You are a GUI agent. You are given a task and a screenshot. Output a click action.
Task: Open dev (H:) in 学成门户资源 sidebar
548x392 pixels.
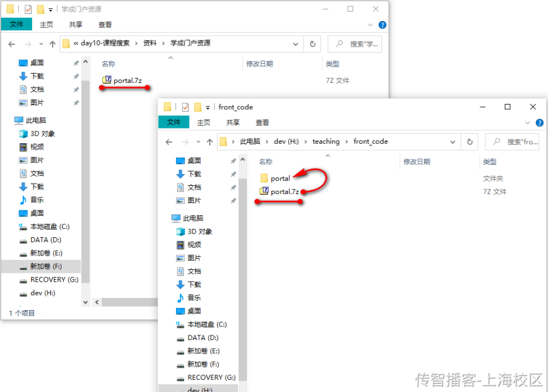click(37, 293)
